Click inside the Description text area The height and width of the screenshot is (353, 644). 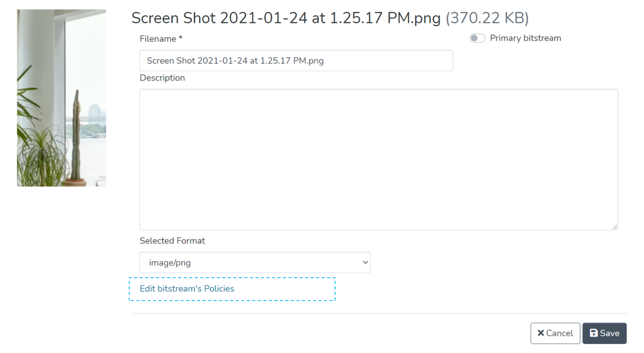click(378, 159)
